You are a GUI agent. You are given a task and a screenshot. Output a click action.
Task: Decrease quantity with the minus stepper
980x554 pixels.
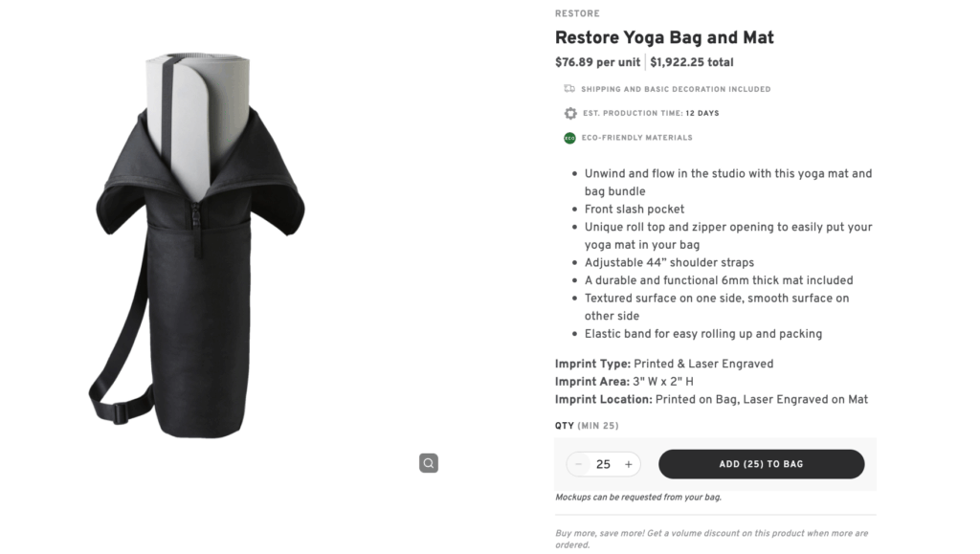[x=578, y=464]
